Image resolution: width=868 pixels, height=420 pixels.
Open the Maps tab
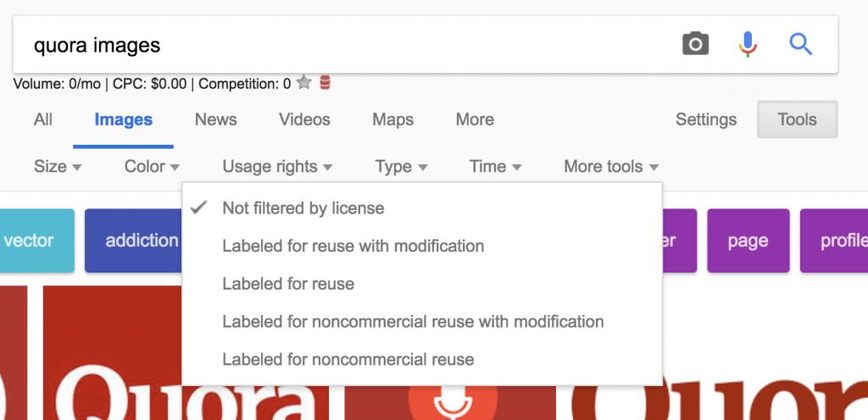(x=393, y=119)
